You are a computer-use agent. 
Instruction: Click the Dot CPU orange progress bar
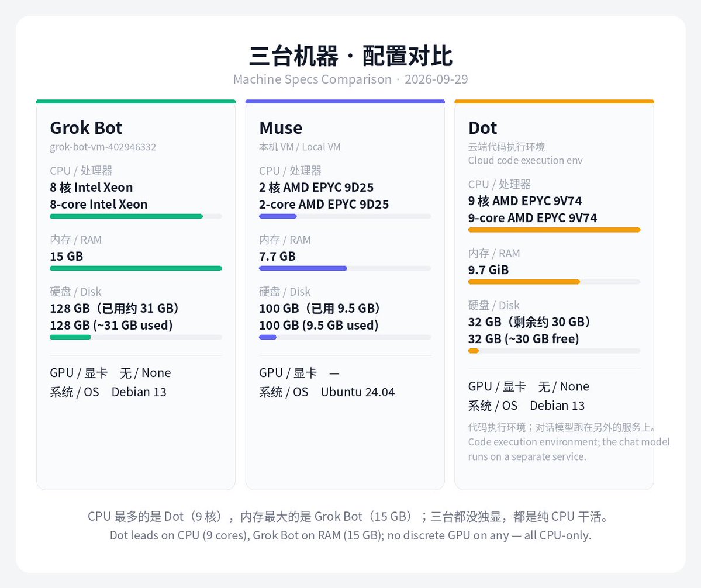554,230
